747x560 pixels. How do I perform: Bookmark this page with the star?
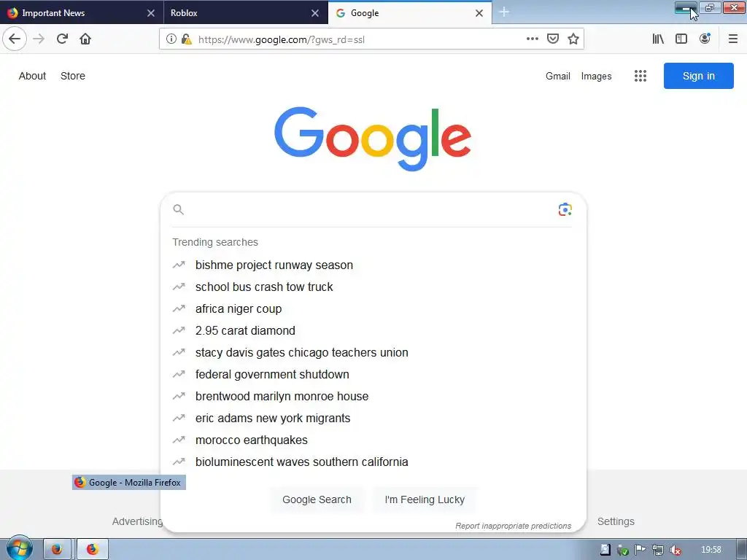(573, 39)
